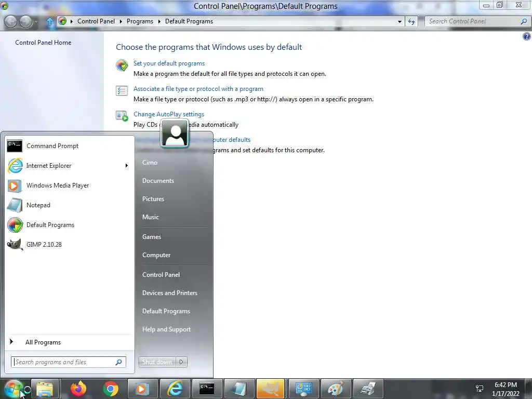
Task: Open Windows Media Player from Start menu
Action: click(x=69, y=185)
